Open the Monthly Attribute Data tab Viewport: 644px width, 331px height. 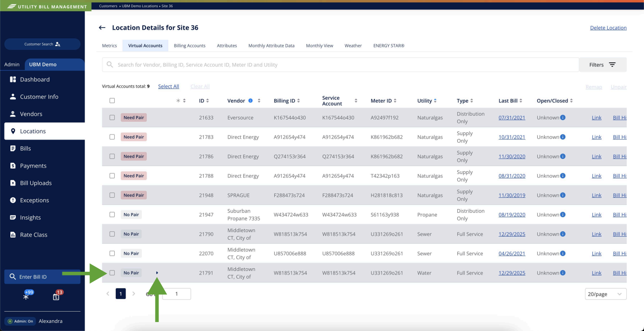[271, 46]
